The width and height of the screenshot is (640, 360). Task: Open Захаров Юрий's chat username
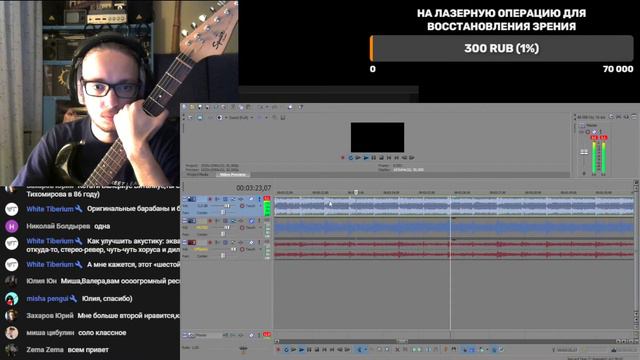[50, 316]
